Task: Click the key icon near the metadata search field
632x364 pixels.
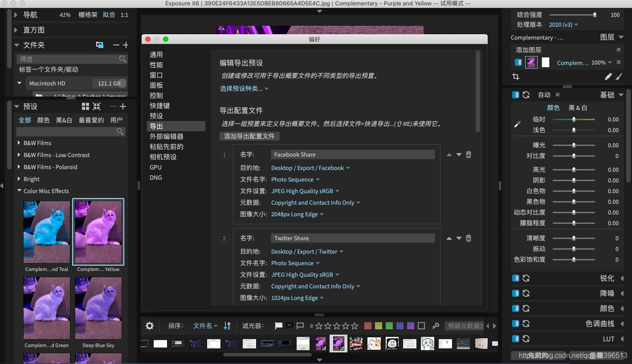Action: pos(436,325)
